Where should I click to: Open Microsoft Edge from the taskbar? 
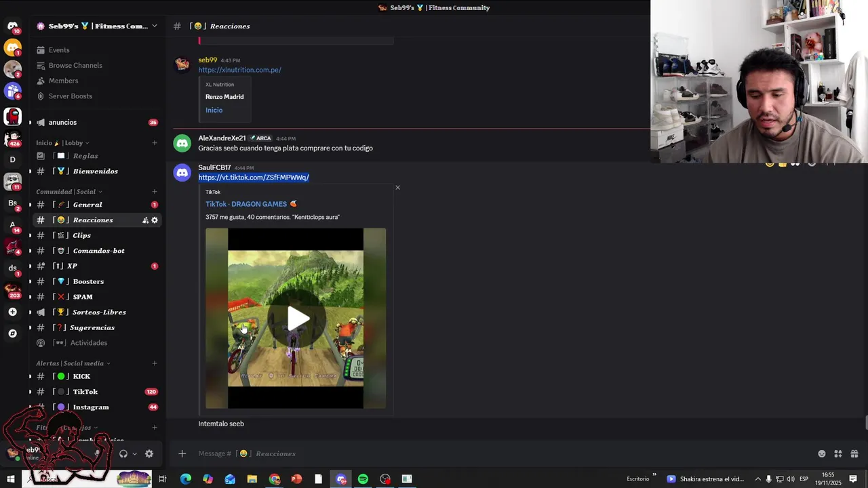click(x=185, y=479)
